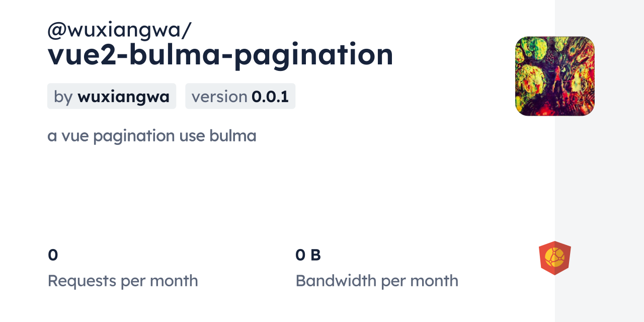
Task: Click the word "by" in the author badge
Action: coord(63,97)
